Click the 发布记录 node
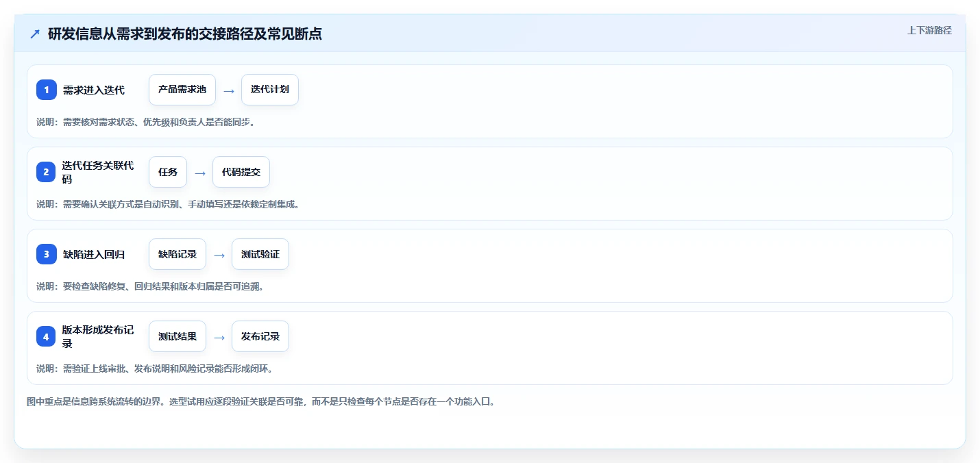Image resolution: width=980 pixels, height=463 pixels. [260, 336]
